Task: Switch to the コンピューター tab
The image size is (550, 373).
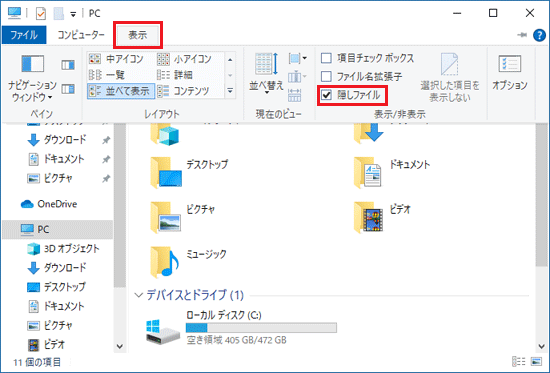Action: coord(81,35)
